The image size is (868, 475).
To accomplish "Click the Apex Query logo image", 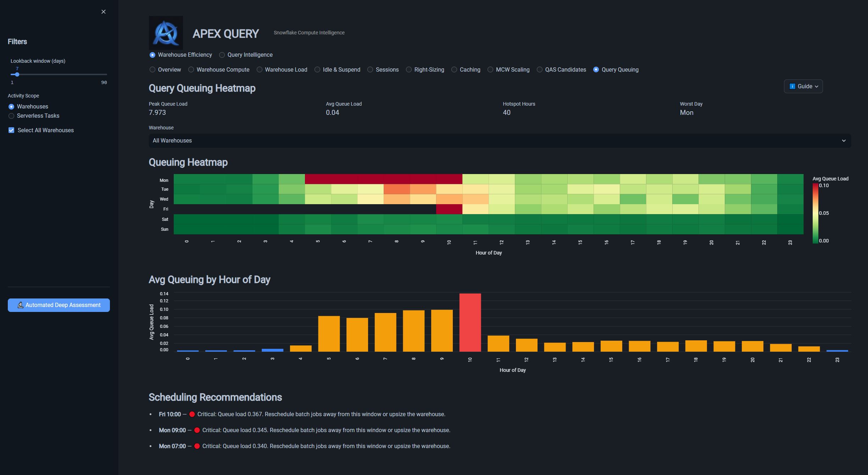I will [x=166, y=33].
